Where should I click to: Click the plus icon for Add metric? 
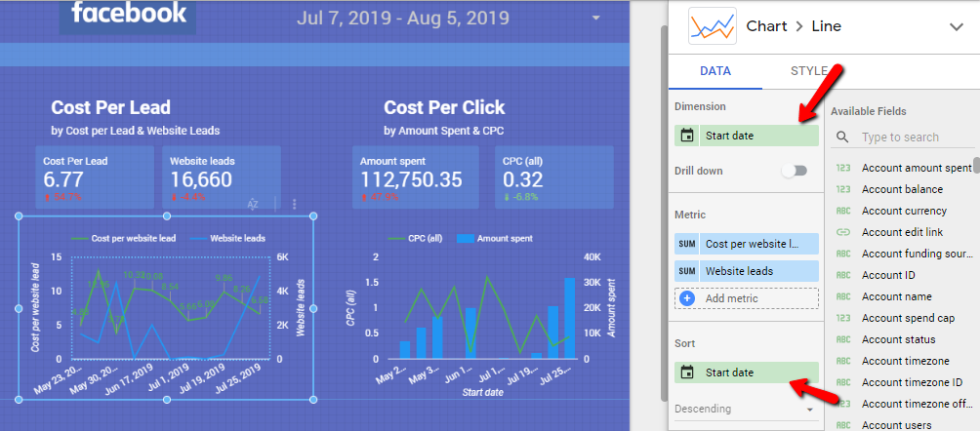(687, 298)
